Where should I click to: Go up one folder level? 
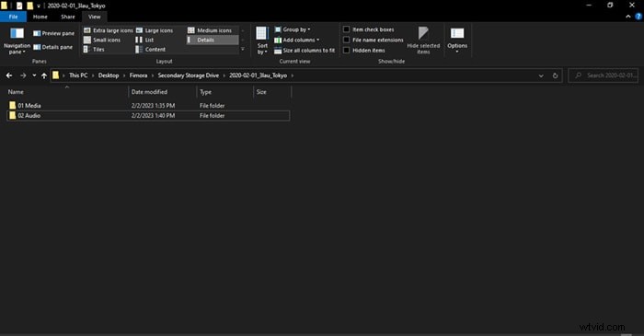44,75
